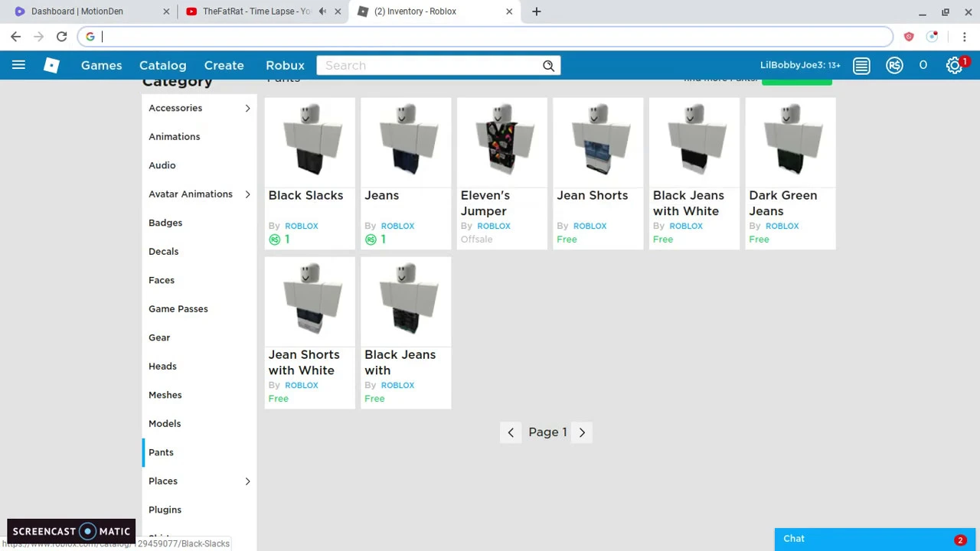The height and width of the screenshot is (551, 980).
Task: Open the Chat panel bar
Action: click(875, 540)
